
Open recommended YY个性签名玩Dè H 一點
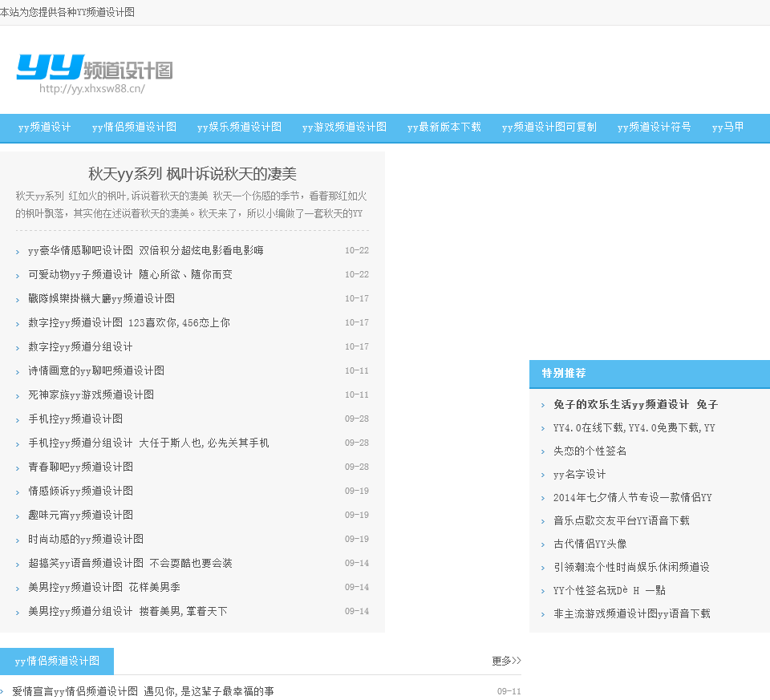pyautogui.click(x=610, y=590)
